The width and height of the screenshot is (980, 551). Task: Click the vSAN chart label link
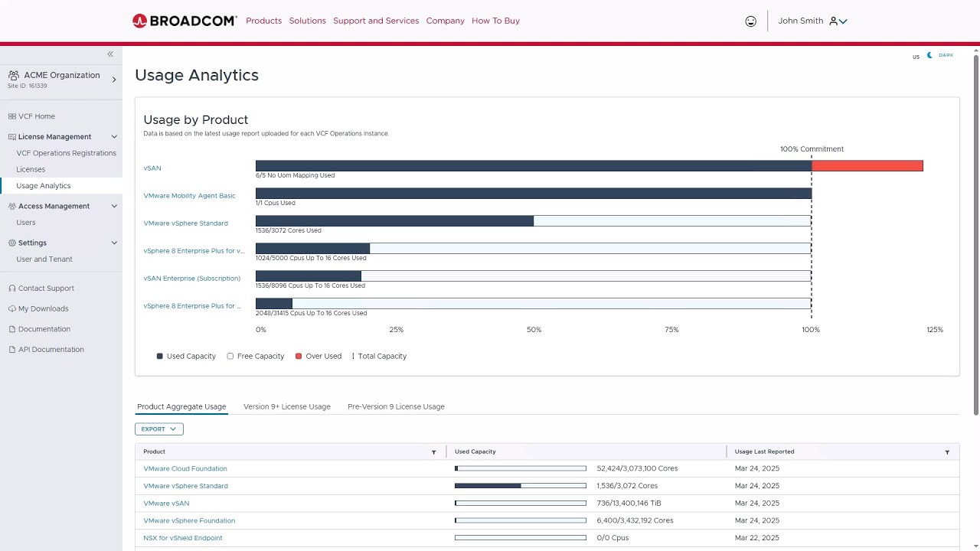coord(152,168)
